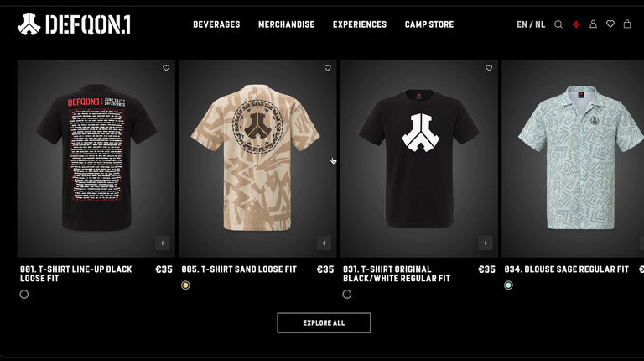Switch language with EN / NL
Viewport: 644px width, 361px height.
pos(531,24)
